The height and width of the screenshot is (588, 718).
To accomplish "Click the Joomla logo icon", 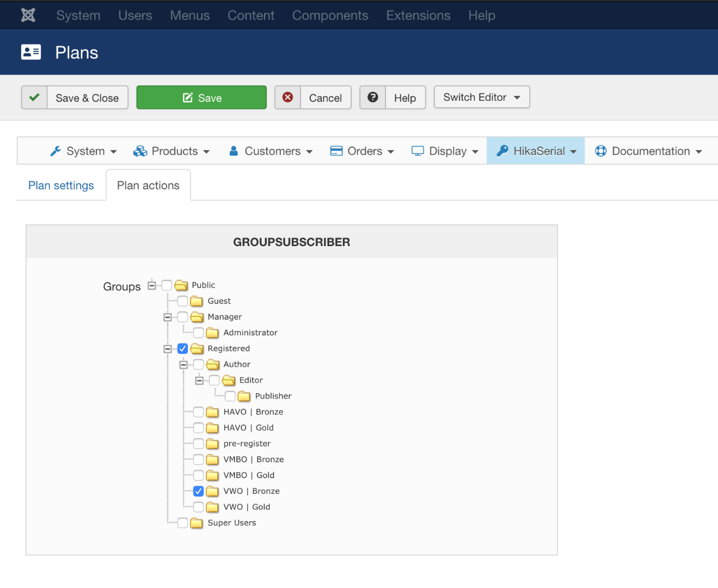I will 28,15.
